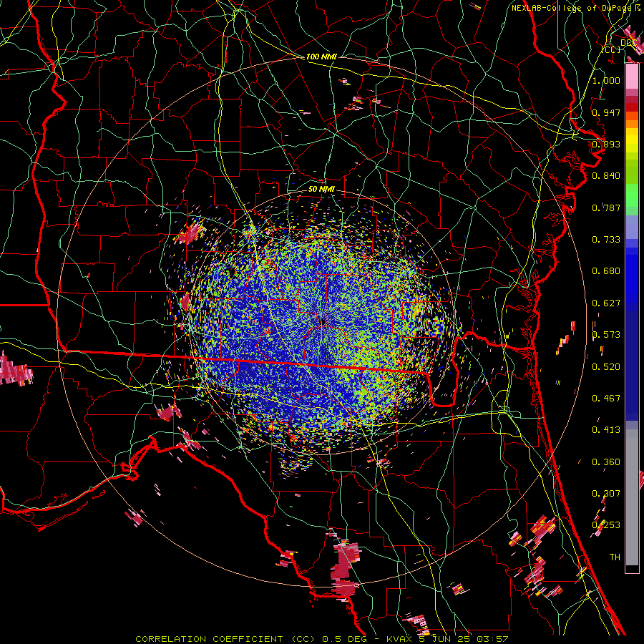
Task: Select the 0.520 scale value
Action: pos(606,367)
